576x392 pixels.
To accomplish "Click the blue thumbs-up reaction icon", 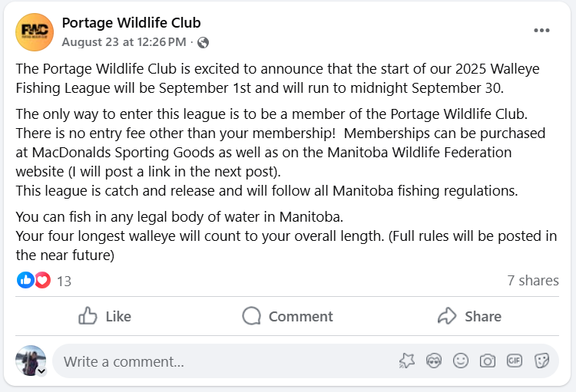I will 25,281.
